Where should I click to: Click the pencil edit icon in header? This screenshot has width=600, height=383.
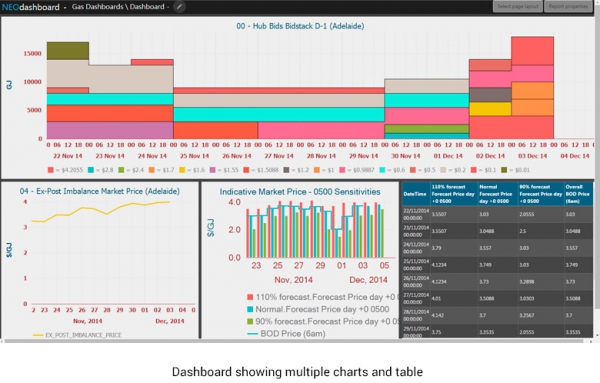[179, 7]
